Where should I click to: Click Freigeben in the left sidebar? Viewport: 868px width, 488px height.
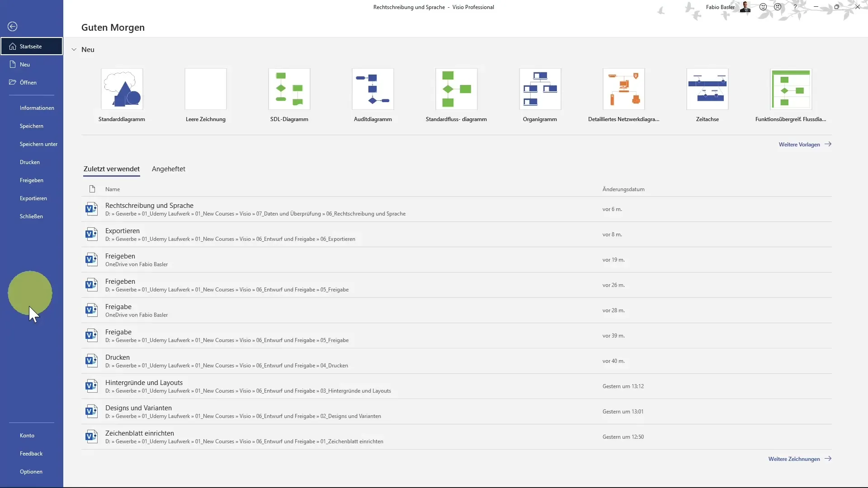(x=32, y=179)
